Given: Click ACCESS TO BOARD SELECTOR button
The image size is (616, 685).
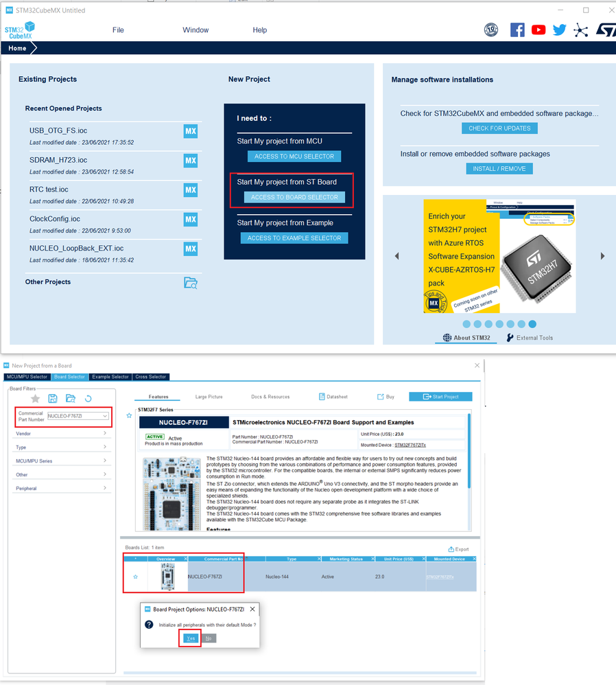Looking at the screenshot, I should 294,197.
